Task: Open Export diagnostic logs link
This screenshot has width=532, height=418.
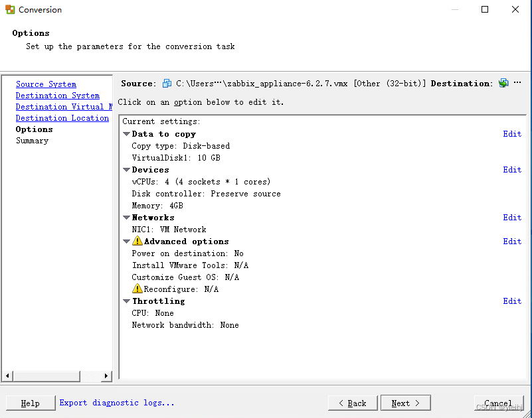Action: click(x=117, y=403)
